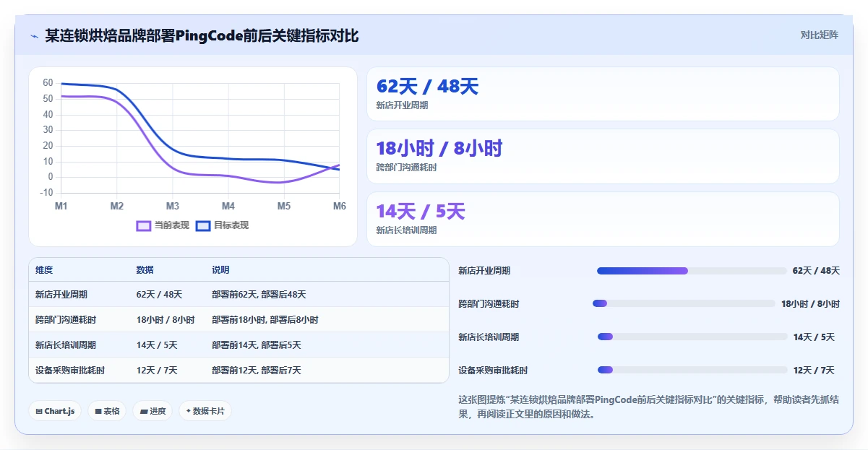The height and width of the screenshot is (450, 868).
Task: Click the 新店开业周期 progress bar
Action: [692, 271]
